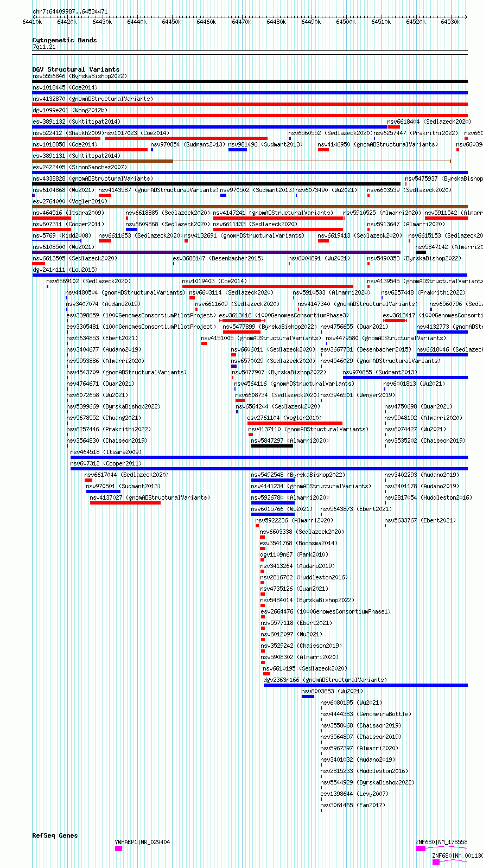This screenshot has height=868, width=483.
Task: Click nsv6257447 (Prakrithi2022) label
Action: tap(416, 133)
